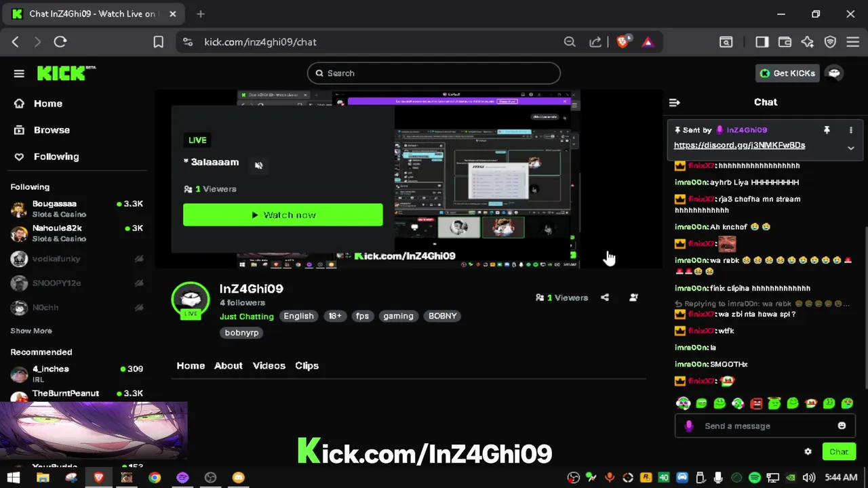Click zoom-out magnifier in address bar

pos(570,42)
